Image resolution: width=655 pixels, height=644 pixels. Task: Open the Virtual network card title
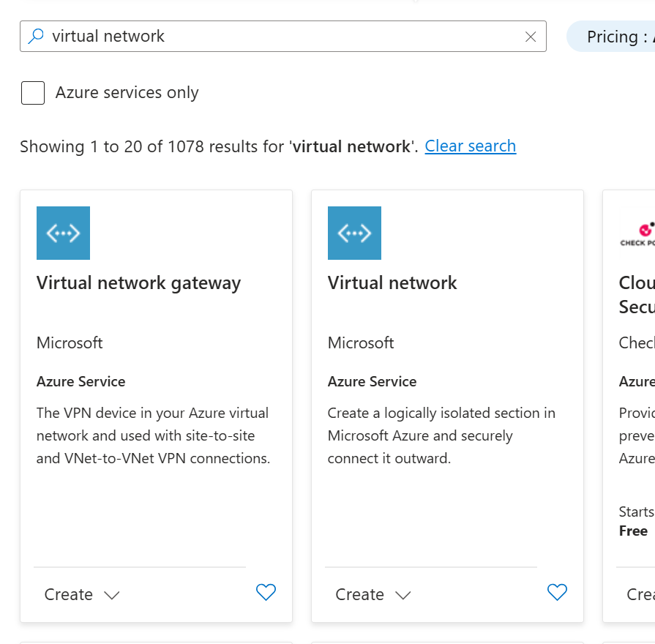tap(392, 282)
